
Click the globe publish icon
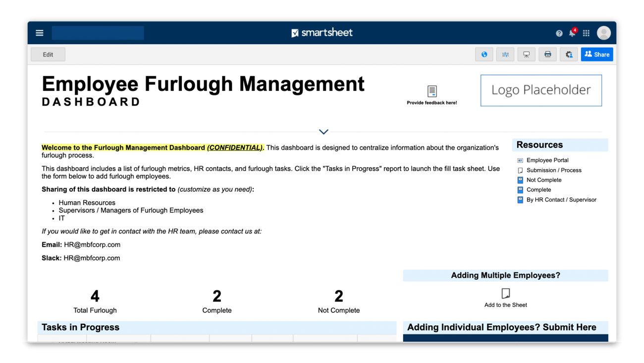pyautogui.click(x=484, y=55)
